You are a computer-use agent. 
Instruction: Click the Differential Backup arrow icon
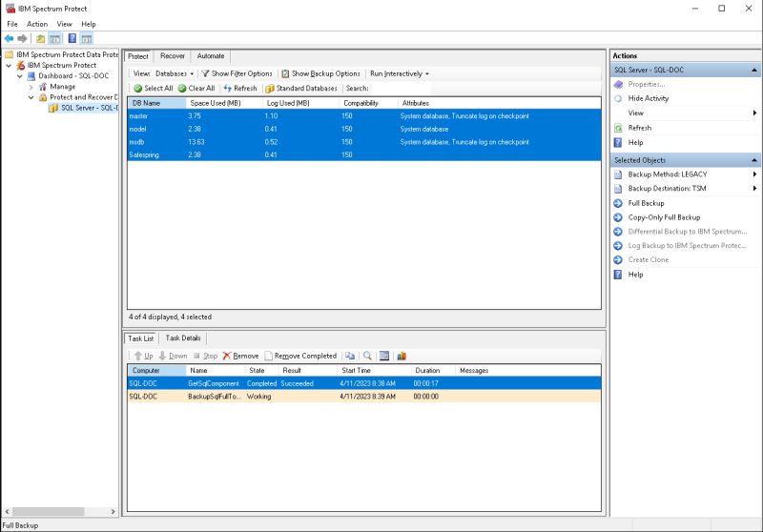pyautogui.click(x=618, y=232)
